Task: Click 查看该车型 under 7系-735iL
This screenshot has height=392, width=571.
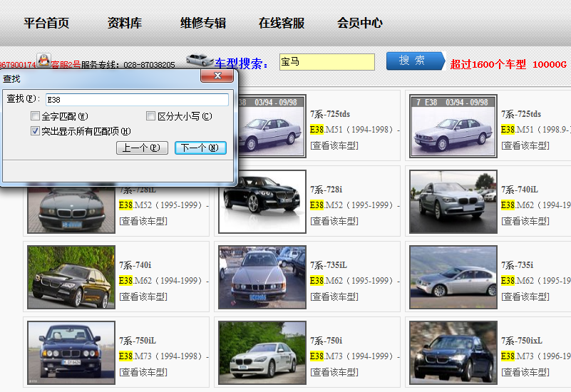Action: click(x=334, y=296)
